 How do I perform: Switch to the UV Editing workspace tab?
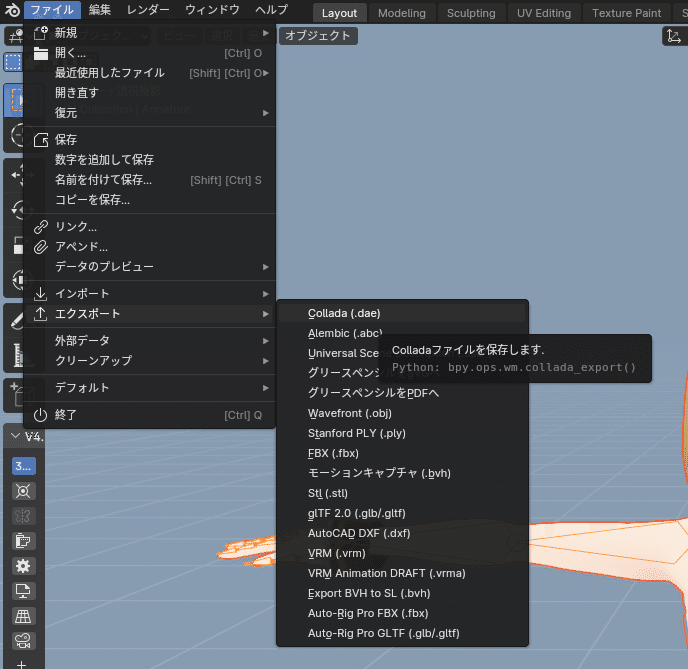[544, 13]
